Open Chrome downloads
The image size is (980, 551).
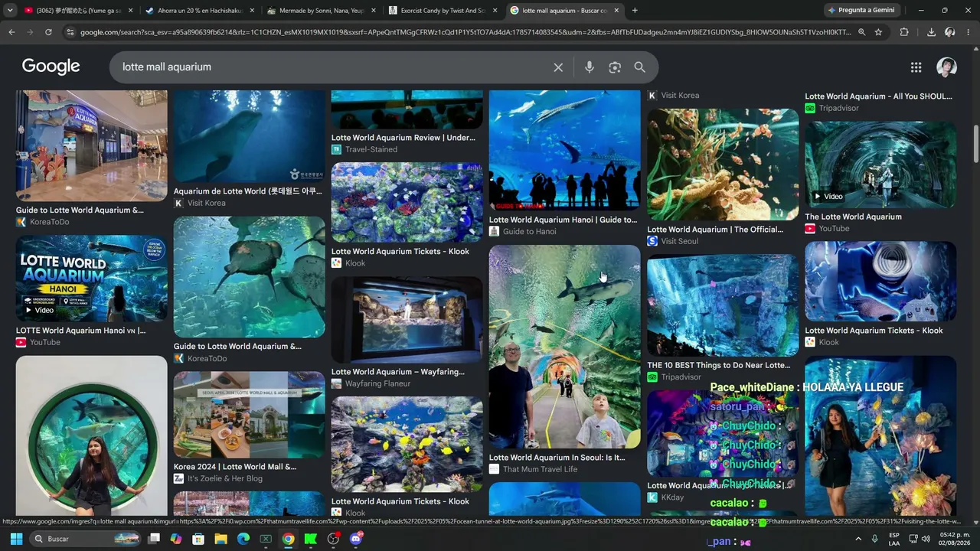[x=931, y=32]
